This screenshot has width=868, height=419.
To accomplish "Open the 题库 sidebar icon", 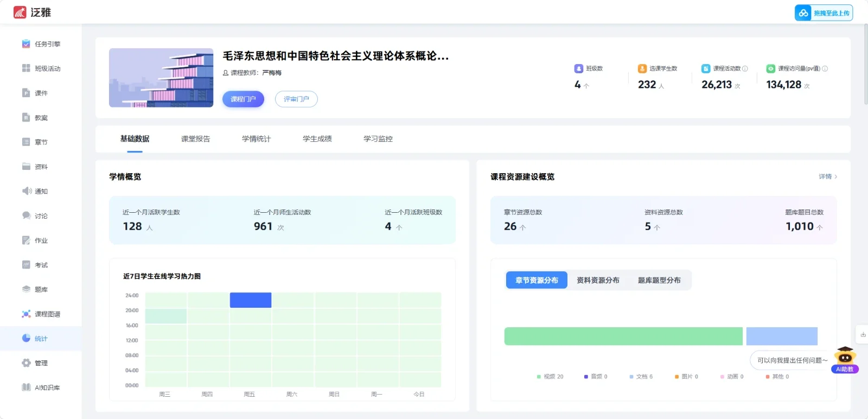I will 26,289.
